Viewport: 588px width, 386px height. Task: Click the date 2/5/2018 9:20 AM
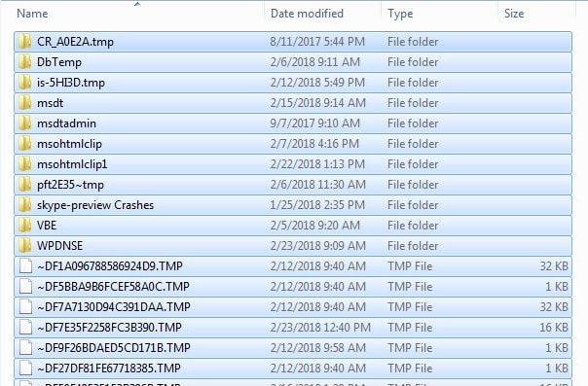click(315, 226)
